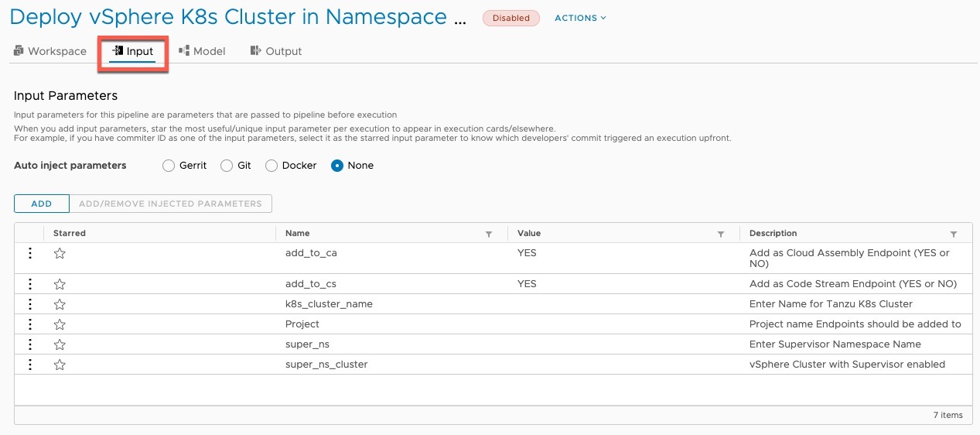
Task: Click the super_ns_cluster name cell
Action: (326, 365)
